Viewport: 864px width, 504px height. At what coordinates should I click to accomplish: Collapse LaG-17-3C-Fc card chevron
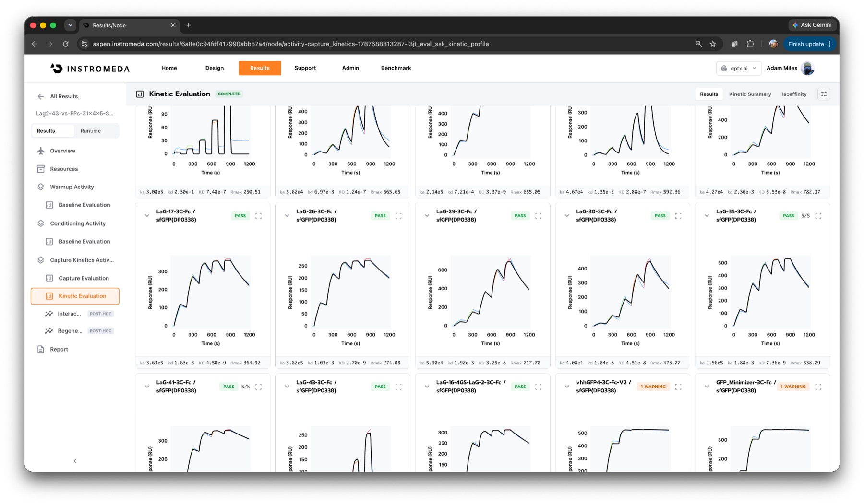click(147, 216)
